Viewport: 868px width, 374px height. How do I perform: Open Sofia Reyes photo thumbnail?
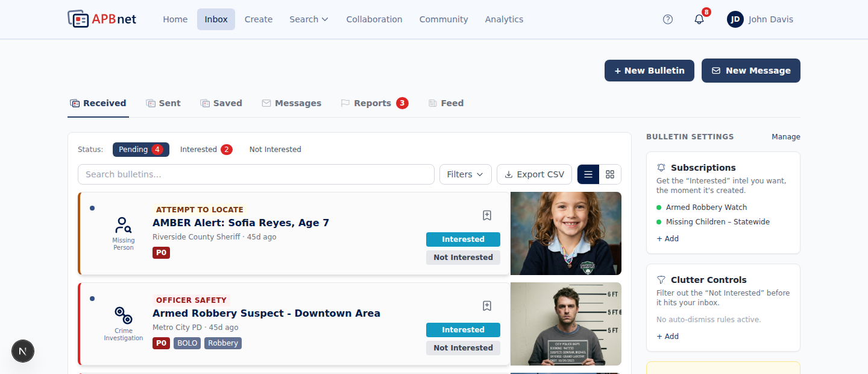(x=566, y=233)
